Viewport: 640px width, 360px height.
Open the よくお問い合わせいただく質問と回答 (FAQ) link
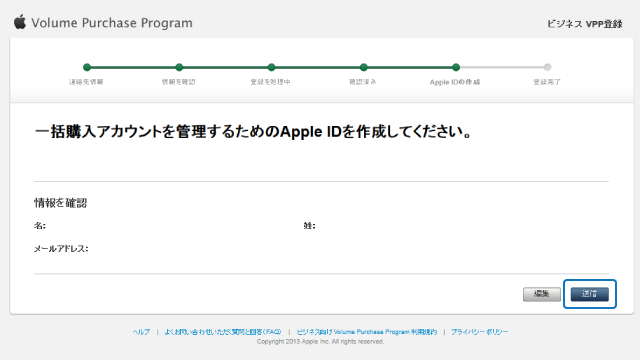(x=223, y=332)
